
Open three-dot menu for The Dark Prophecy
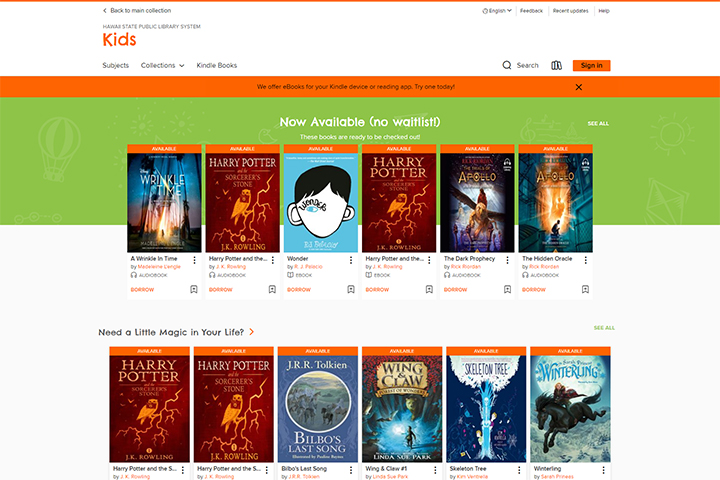click(507, 260)
